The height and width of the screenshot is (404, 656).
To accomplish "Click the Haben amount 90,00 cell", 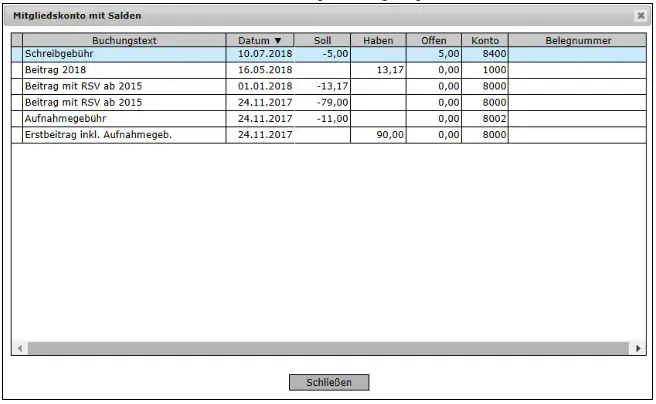I will [x=377, y=134].
